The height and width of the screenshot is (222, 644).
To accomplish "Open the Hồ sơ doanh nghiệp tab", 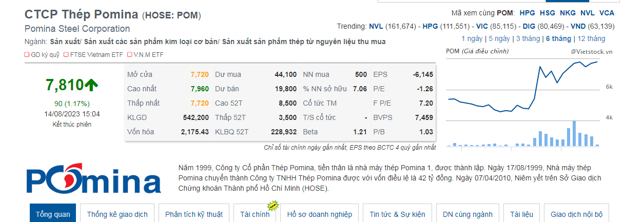I will tap(320, 214).
